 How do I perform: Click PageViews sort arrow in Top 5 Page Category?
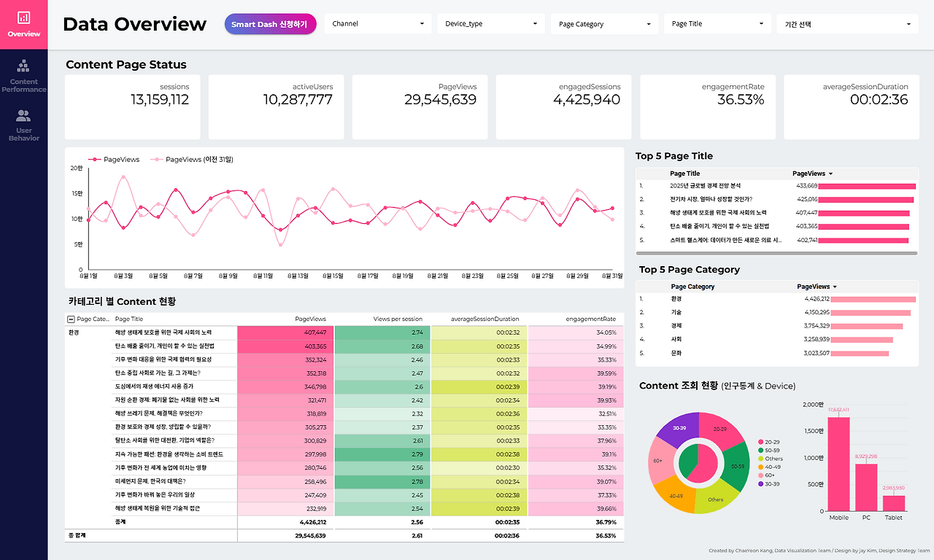(x=835, y=287)
